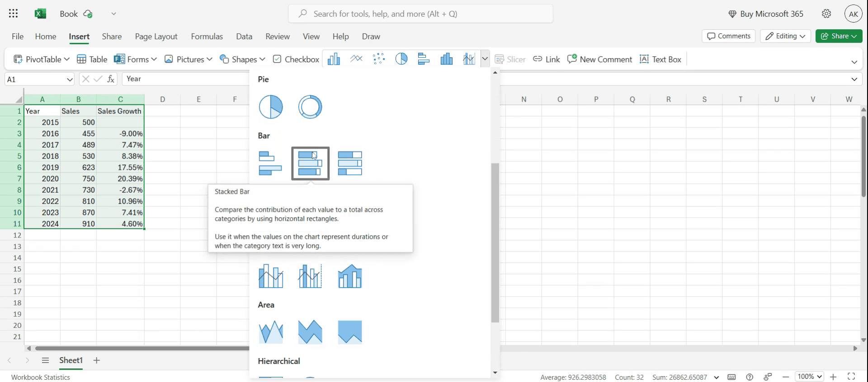Insert a Link

pos(547,59)
